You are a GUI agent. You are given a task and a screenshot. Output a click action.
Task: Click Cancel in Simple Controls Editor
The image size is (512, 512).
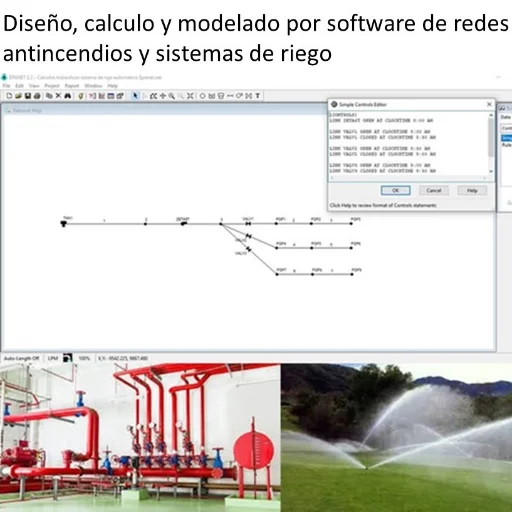pos(434,191)
